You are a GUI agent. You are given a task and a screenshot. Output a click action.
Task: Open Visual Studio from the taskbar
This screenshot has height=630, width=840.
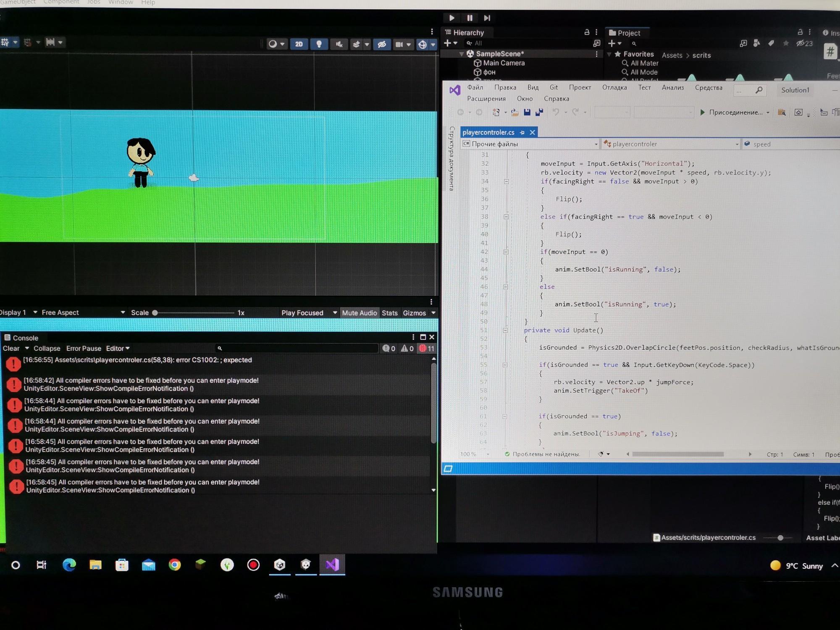point(332,565)
